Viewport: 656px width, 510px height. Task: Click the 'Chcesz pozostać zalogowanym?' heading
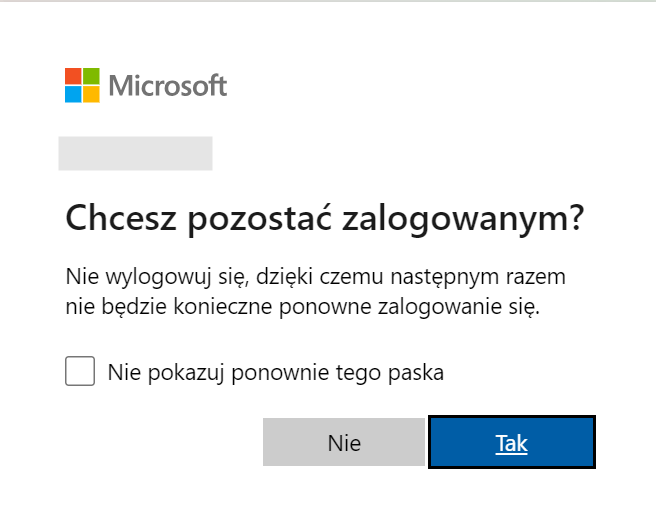point(325,219)
